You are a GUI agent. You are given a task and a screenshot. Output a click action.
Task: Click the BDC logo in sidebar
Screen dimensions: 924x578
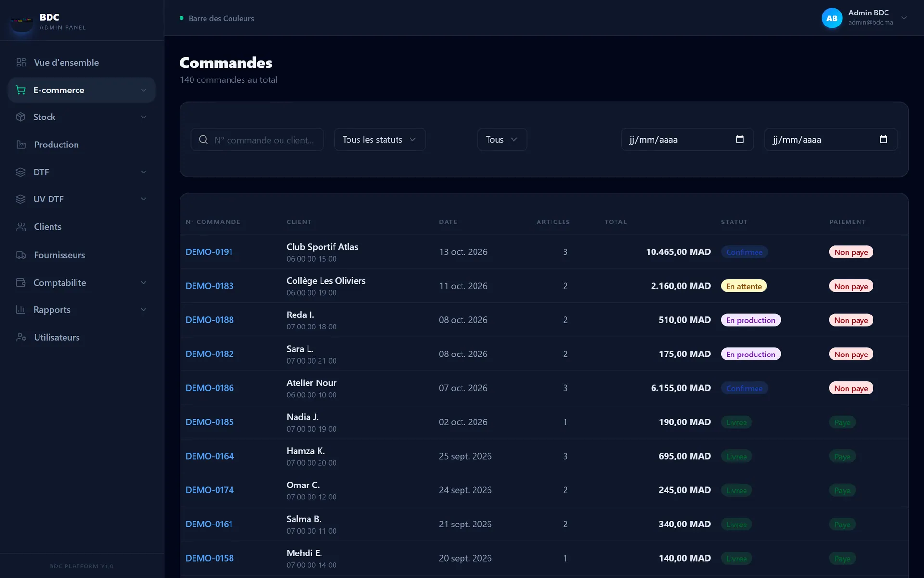[x=22, y=21]
